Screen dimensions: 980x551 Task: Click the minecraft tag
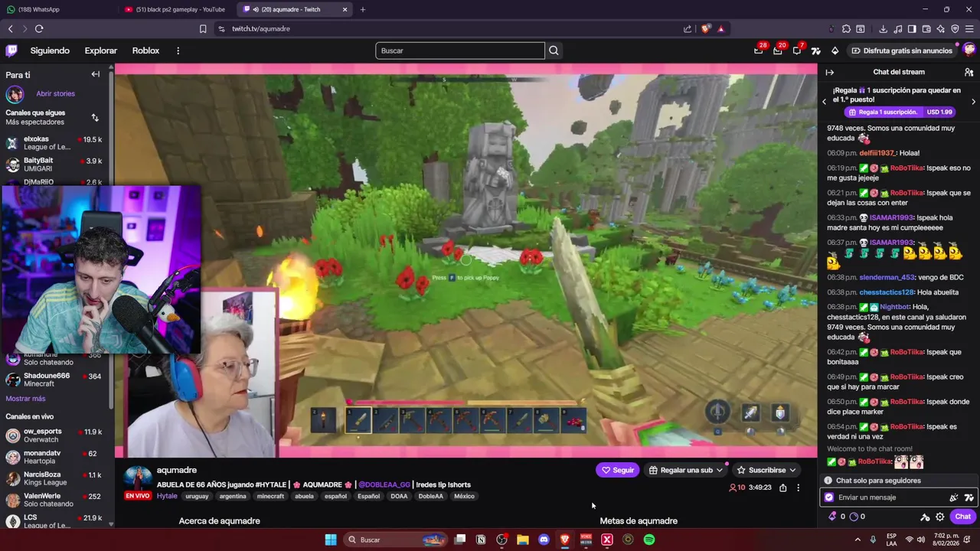(x=270, y=496)
